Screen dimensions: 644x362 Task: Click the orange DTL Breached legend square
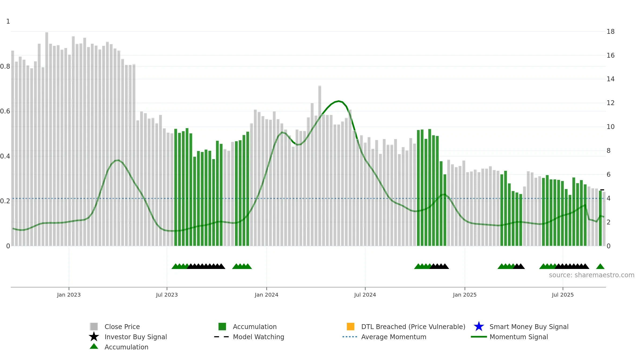(350, 326)
